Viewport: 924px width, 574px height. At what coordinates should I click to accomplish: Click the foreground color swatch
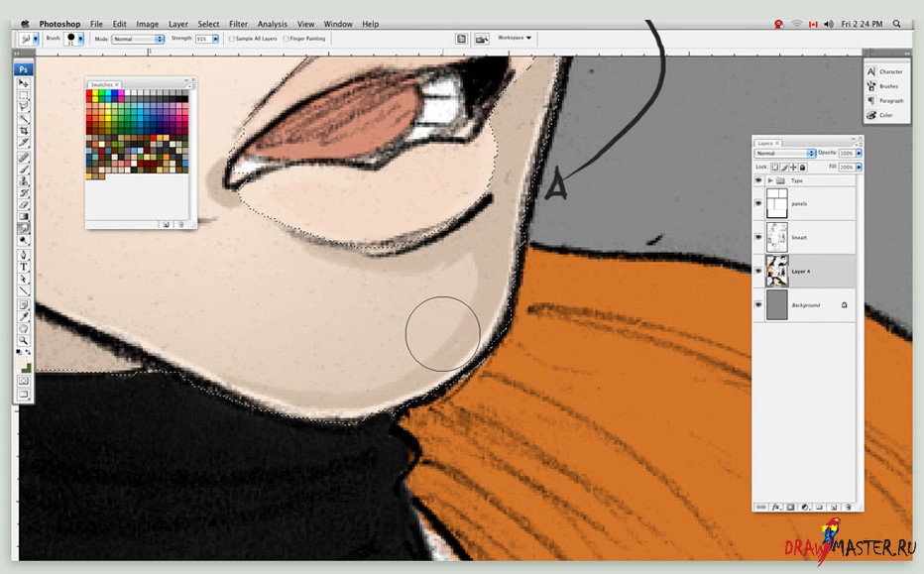point(21,362)
